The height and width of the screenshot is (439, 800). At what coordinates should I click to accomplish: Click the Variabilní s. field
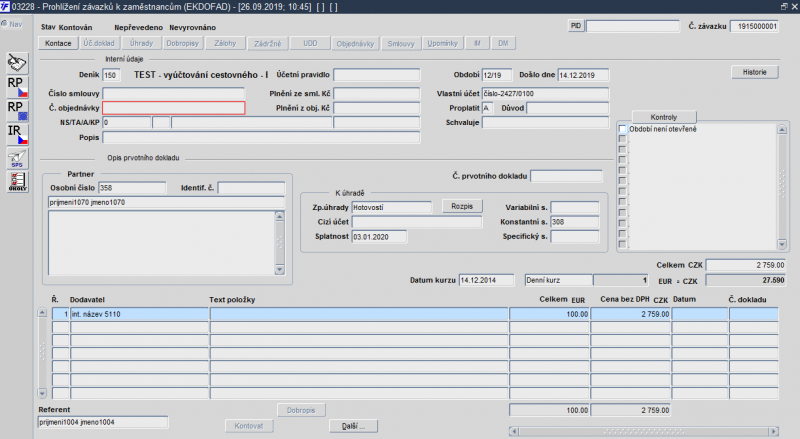pos(574,207)
